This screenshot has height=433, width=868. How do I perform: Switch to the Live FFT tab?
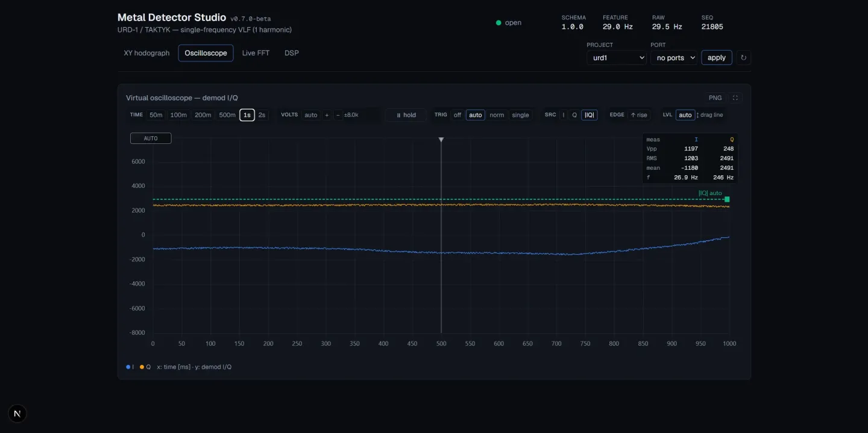click(x=256, y=53)
